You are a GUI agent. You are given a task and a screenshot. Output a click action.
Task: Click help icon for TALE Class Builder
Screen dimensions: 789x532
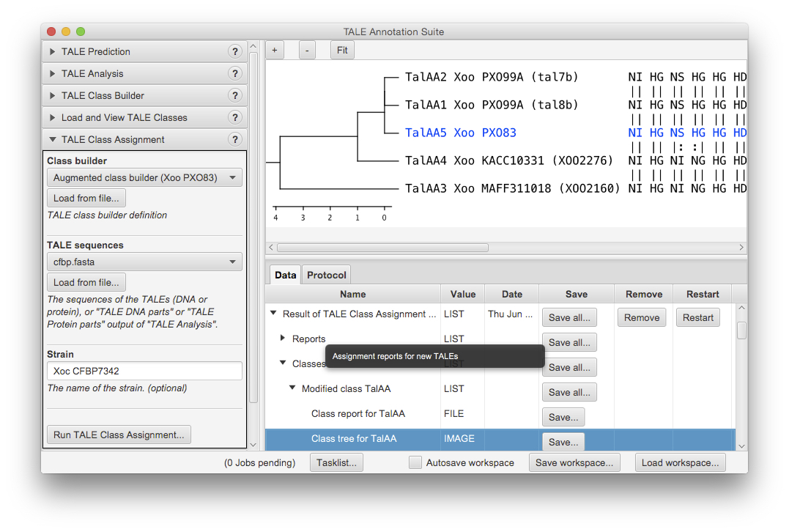[234, 95]
